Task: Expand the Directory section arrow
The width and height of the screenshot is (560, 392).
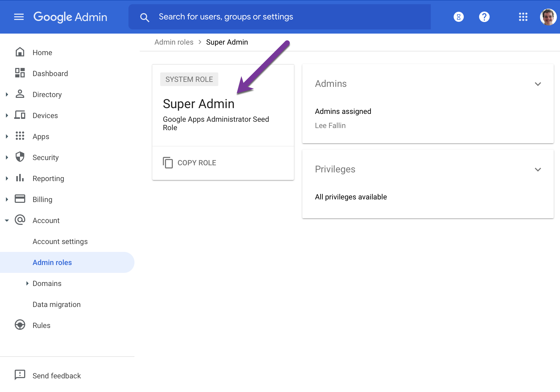Action: [x=7, y=94]
